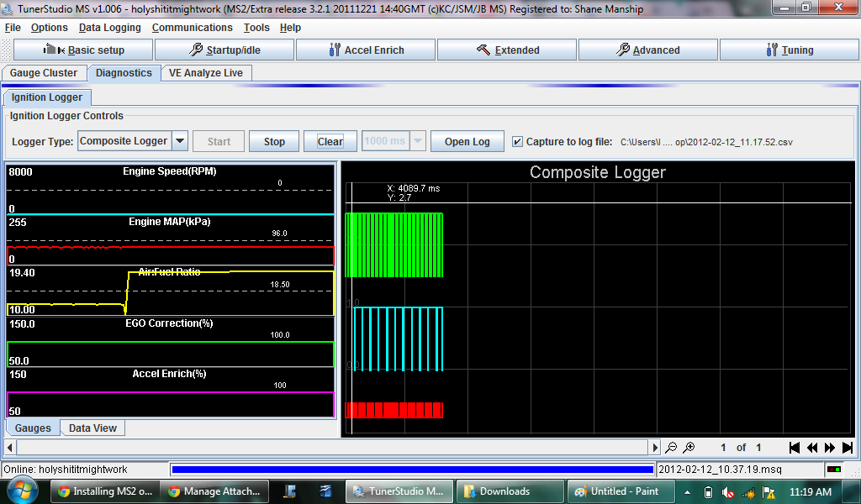Switch to the Diagnostics tab
Image resolution: width=861 pixels, height=504 pixels.
124,73
